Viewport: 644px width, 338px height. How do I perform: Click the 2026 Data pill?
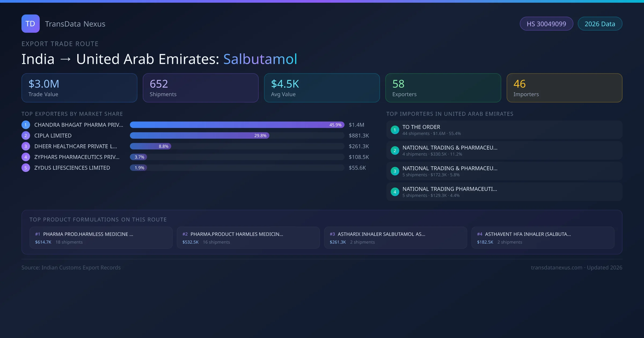600,24
